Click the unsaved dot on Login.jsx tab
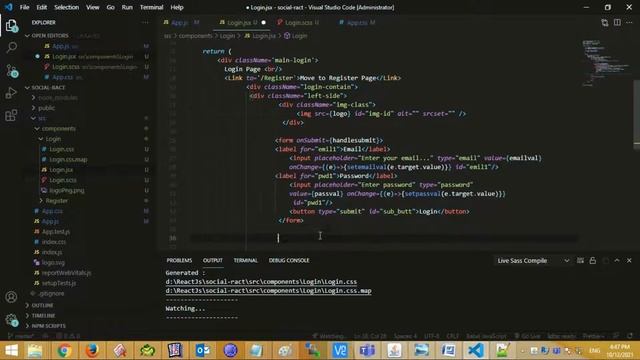 tap(264, 22)
